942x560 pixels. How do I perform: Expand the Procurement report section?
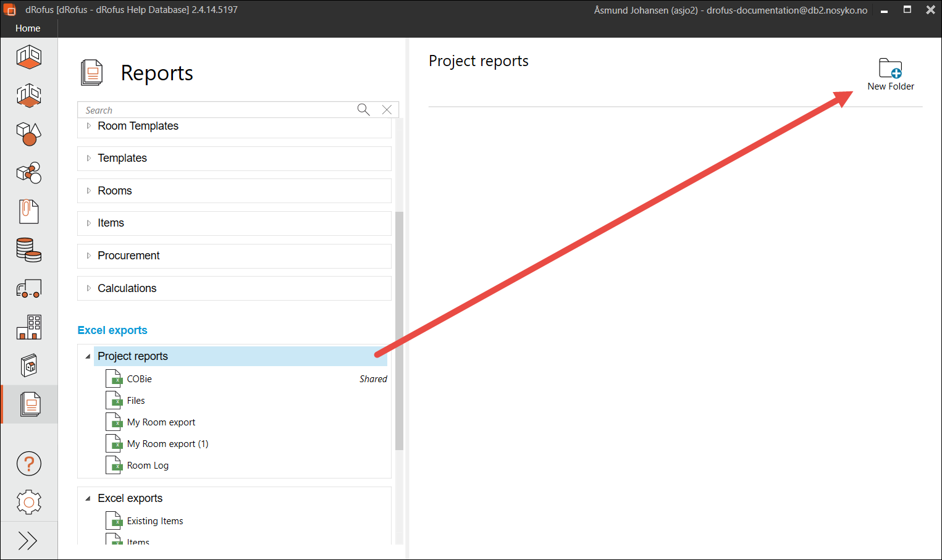coord(89,256)
